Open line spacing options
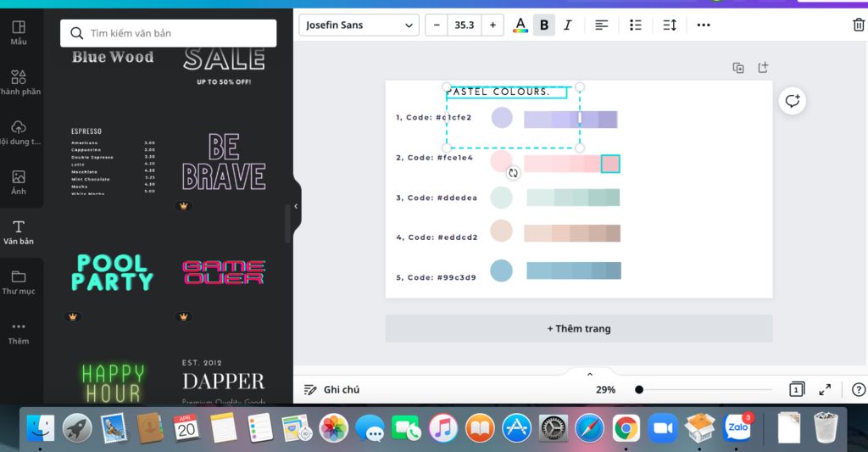Viewport: 868px width, 452px height. coord(670,25)
